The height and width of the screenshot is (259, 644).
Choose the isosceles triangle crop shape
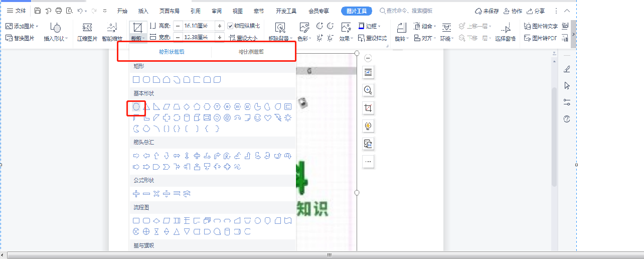pyautogui.click(x=146, y=106)
